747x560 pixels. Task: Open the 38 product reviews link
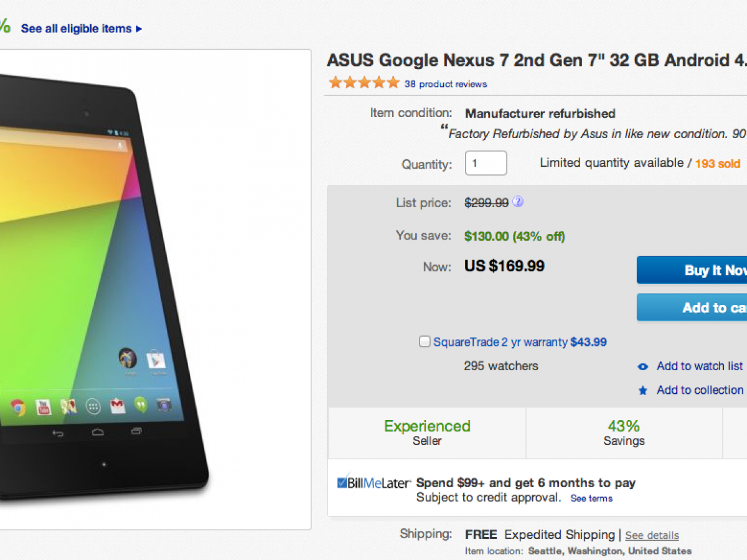446,84
